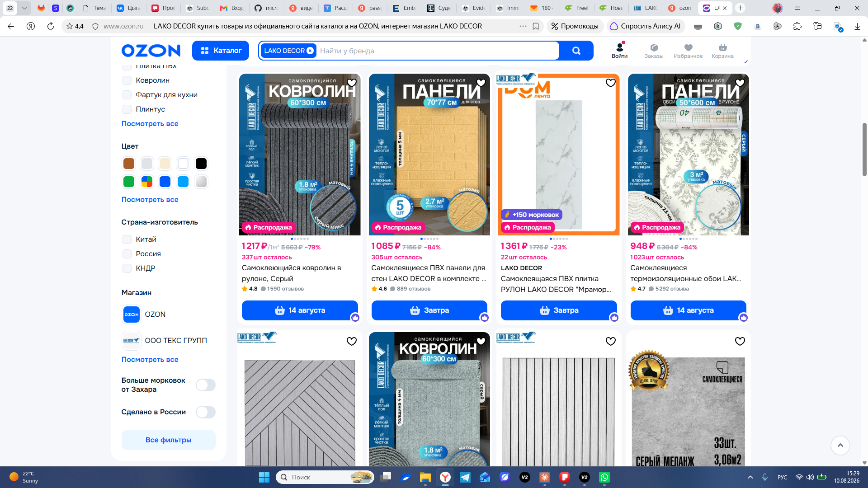Image resolution: width=868 pixels, height=488 pixels.
Task: Select the ООО ТЕКС ГРУПП store logo
Action: point(132,341)
